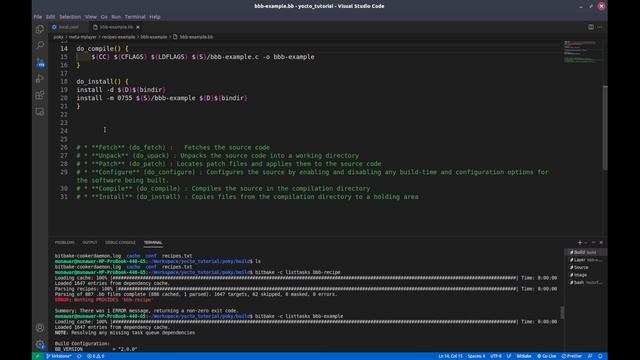Open the Extensions view

click(x=40, y=96)
